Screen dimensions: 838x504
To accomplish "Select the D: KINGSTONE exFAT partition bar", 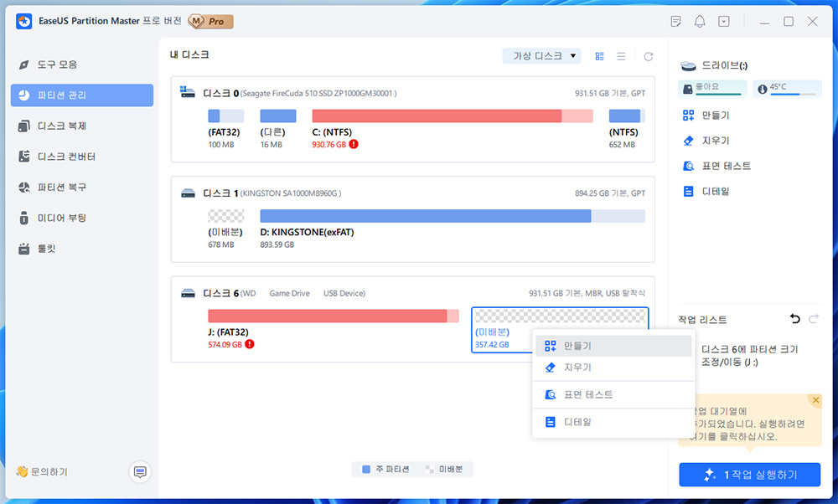I will (x=453, y=216).
